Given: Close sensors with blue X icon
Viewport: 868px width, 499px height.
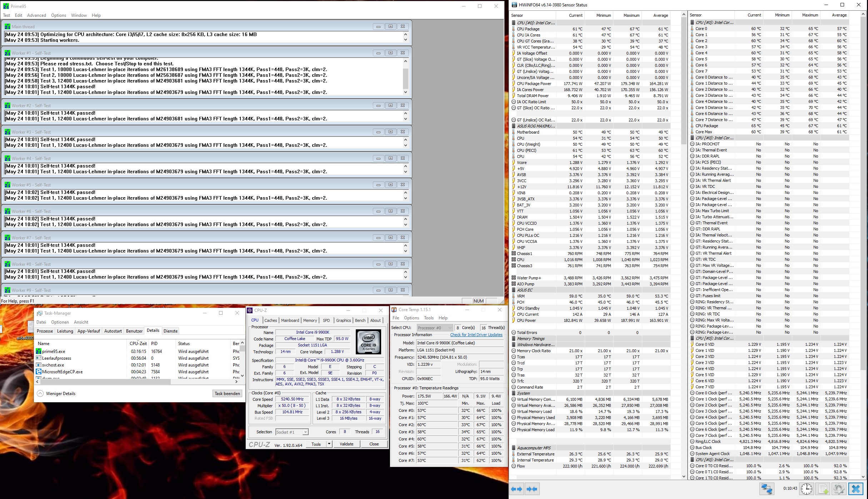Looking at the screenshot, I should pyautogui.click(x=856, y=489).
